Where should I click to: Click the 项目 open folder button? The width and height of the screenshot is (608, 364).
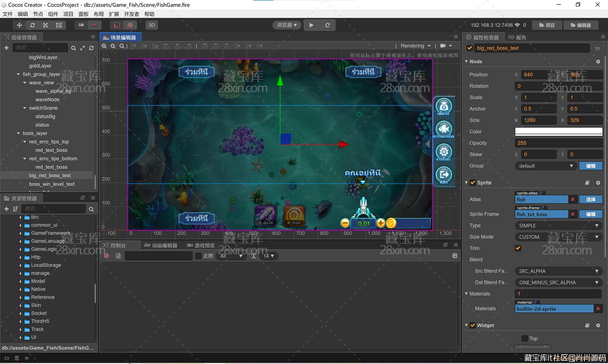click(x=547, y=25)
